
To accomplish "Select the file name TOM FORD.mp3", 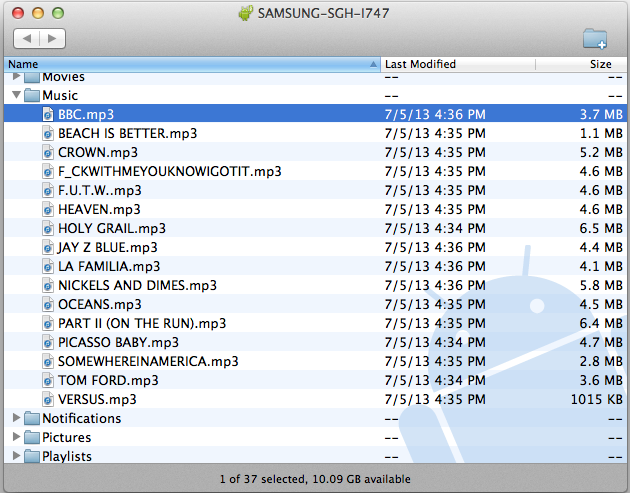I will pos(108,380).
